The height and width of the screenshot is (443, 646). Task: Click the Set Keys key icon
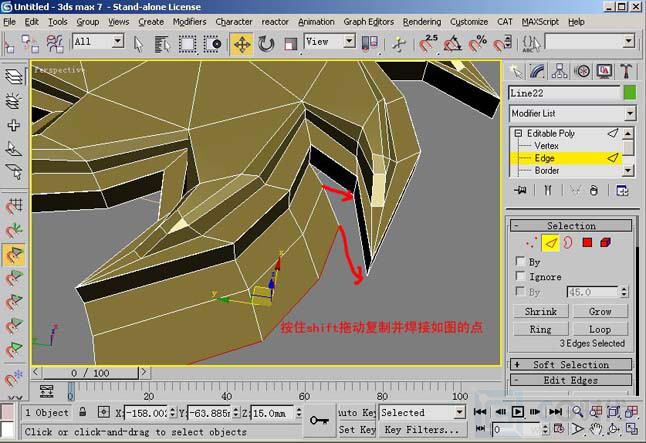pos(319,420)
